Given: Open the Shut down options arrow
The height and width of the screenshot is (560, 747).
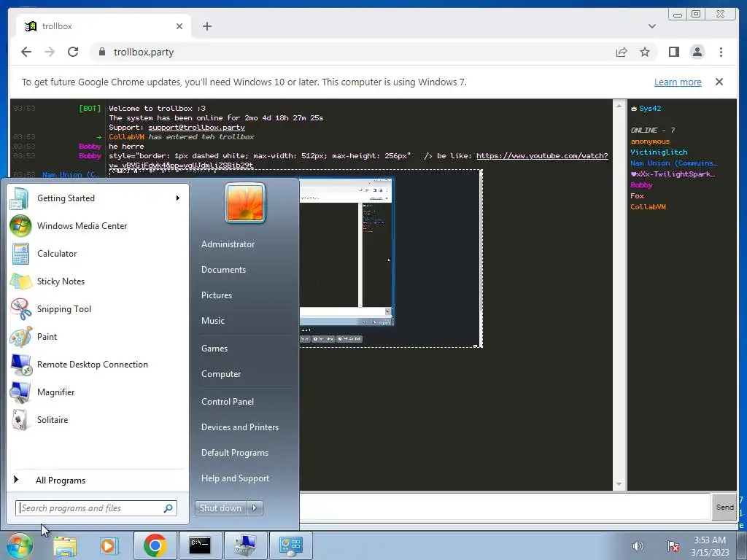Looking at the screenshot, I should click(x=255, y=508).
